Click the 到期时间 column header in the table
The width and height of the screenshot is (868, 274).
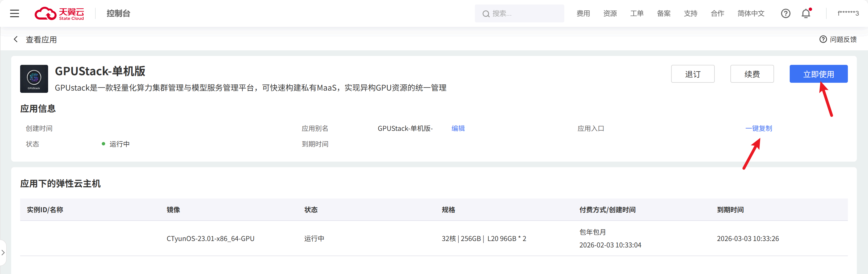pyautogui.click(x=730, y=210)
